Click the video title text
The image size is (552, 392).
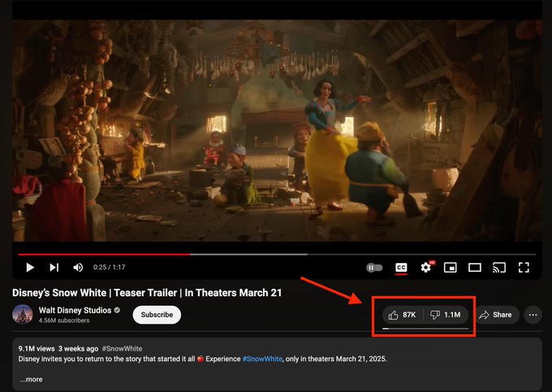click(x=147, y=293)
